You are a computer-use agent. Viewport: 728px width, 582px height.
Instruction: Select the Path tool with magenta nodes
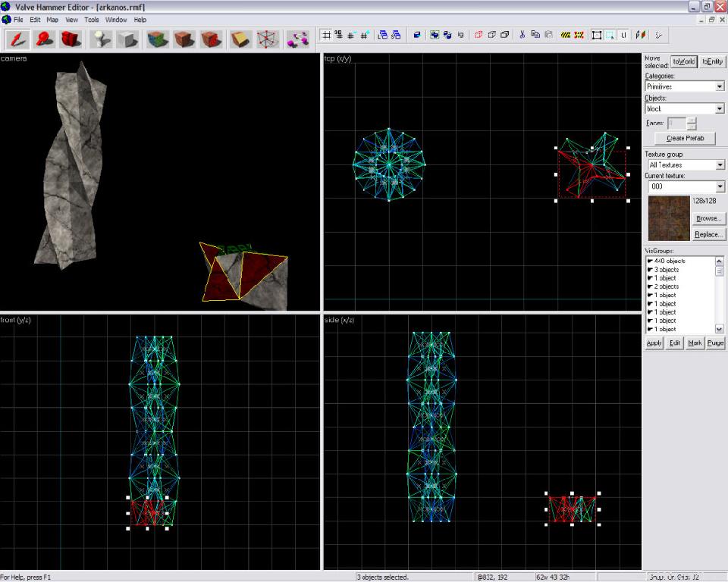tap(297, 39)
